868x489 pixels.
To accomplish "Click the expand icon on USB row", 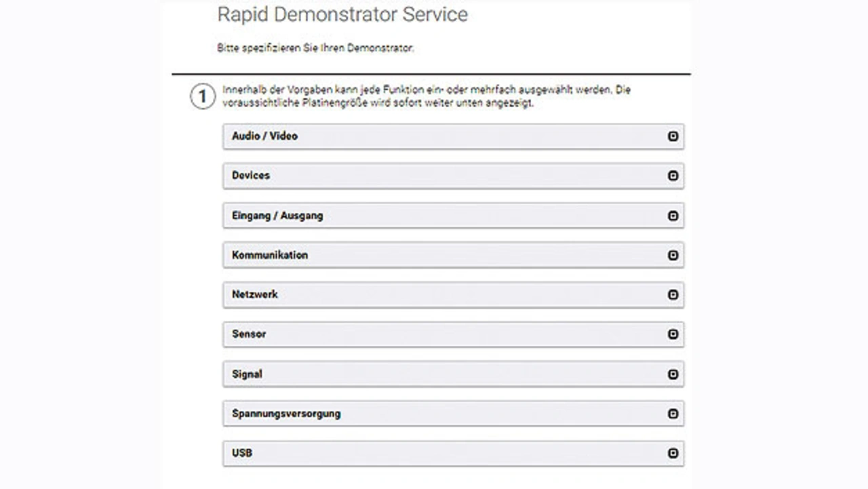I will click(x=673, y=453).
